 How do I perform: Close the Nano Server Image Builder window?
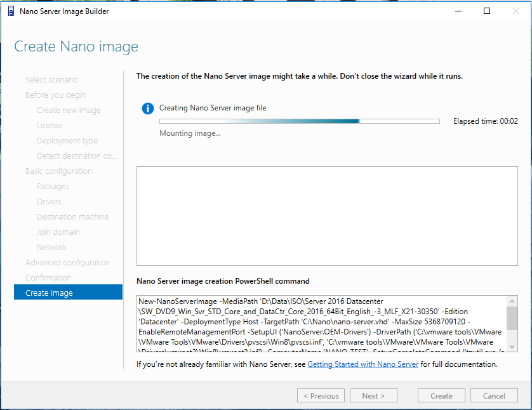pos(515,11)
